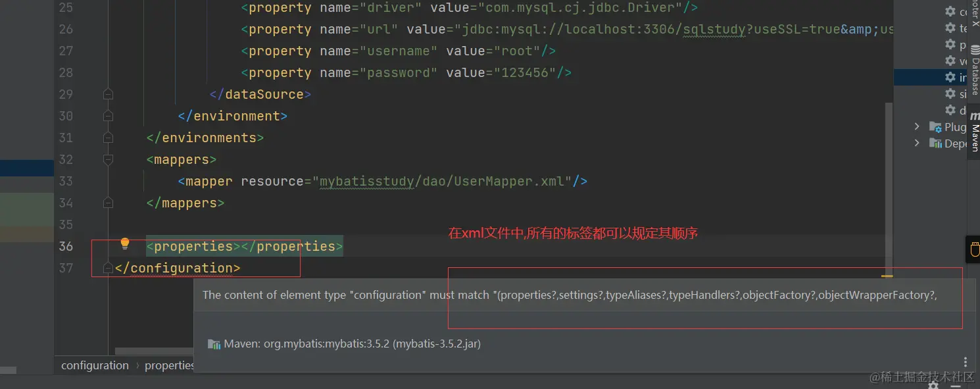This screenshot has width=980, height=389.
Task: Click line number 28 in the gutter
Action: tap(66, 72)
